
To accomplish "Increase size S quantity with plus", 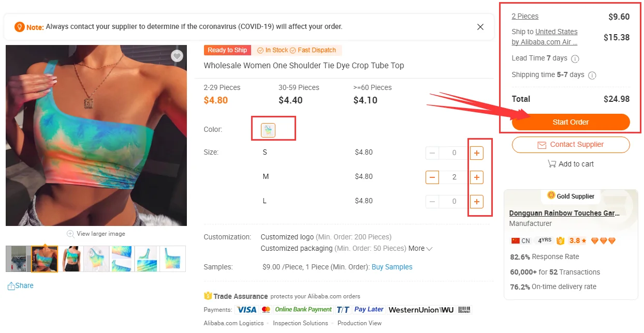I will pos(477,153).
